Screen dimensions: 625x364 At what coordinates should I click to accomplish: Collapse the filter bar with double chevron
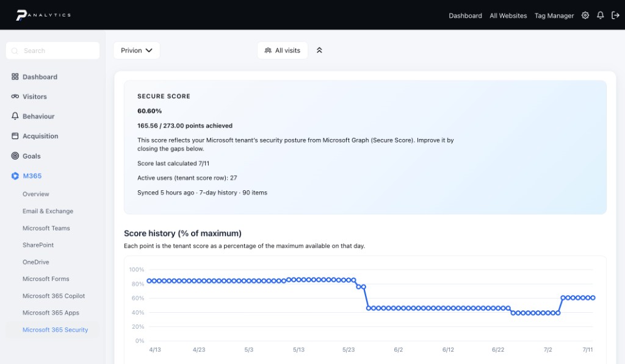[319, 50]
